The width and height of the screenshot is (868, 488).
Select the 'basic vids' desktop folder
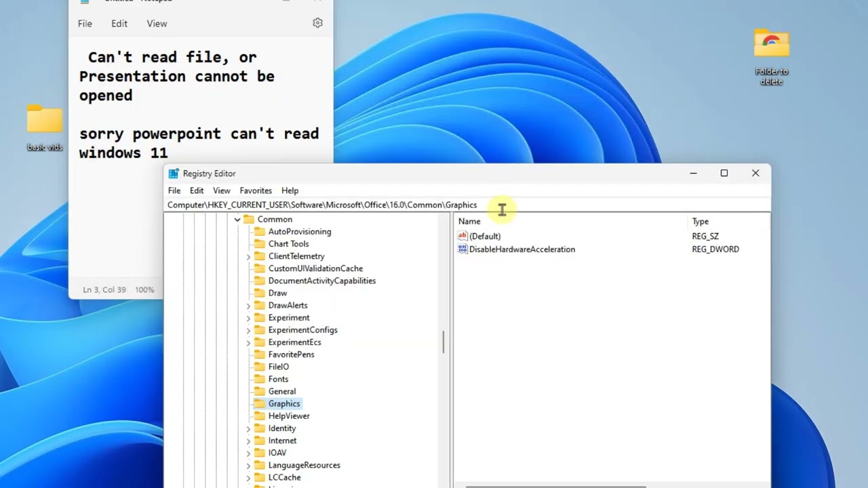click(45, 128)
